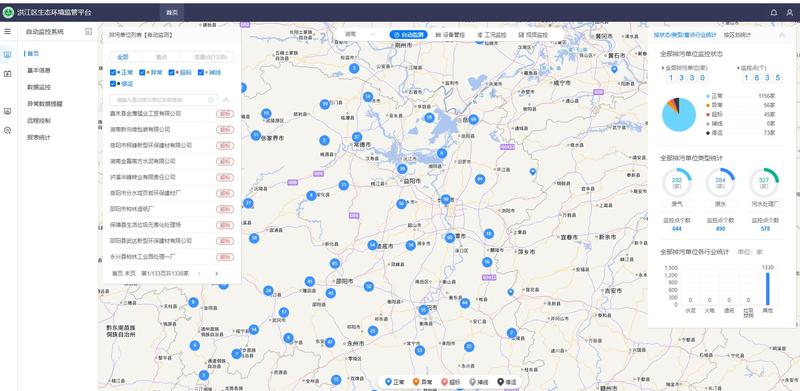
Task: Collapse the company list with up chevron
Action: point(226,100)
